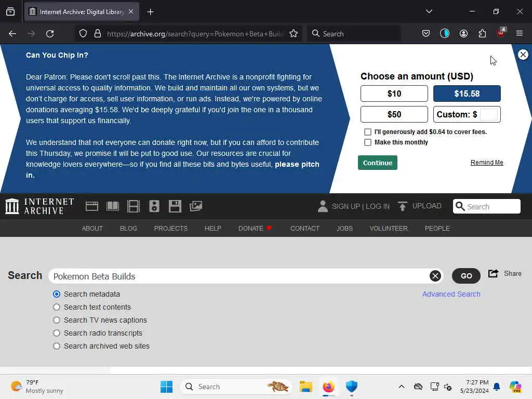Open the Audio speaker media icon
This screenshot has height=399, width=532.
(154, 206)
